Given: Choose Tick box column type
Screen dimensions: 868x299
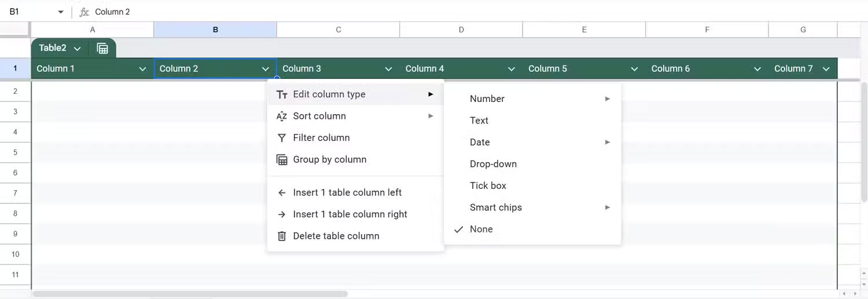Looking at the screenshot, I should 488,186.
